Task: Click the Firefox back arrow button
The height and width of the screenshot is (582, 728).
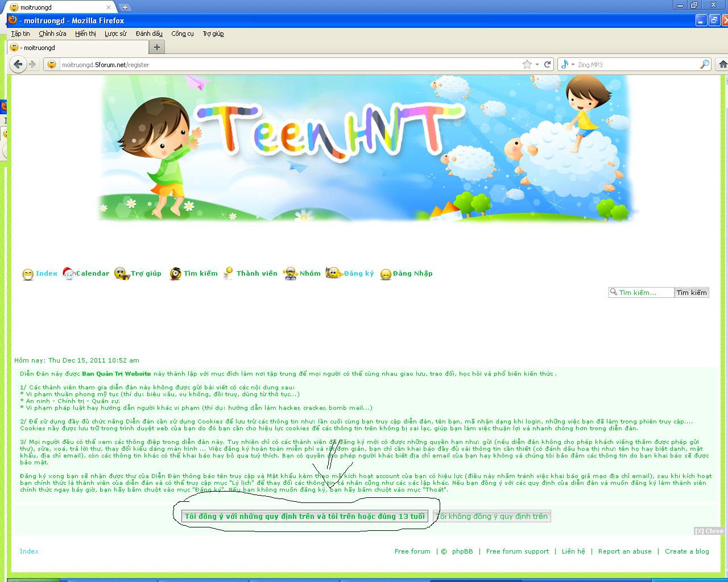Action: coord(18,64)
